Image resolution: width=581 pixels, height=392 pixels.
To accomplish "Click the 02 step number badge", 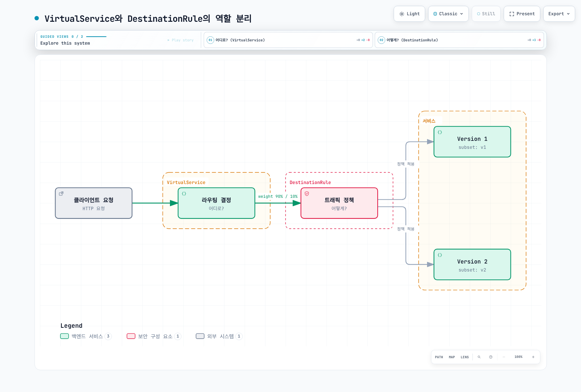I will click(x=381, y=40).
